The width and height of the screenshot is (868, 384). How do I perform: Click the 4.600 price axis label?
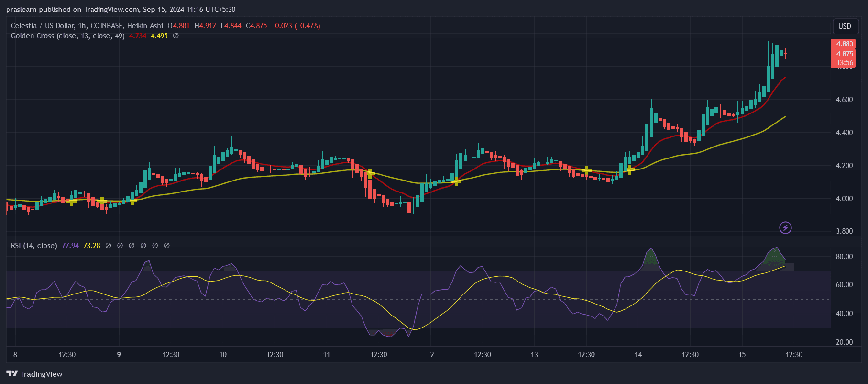point(844,100)
